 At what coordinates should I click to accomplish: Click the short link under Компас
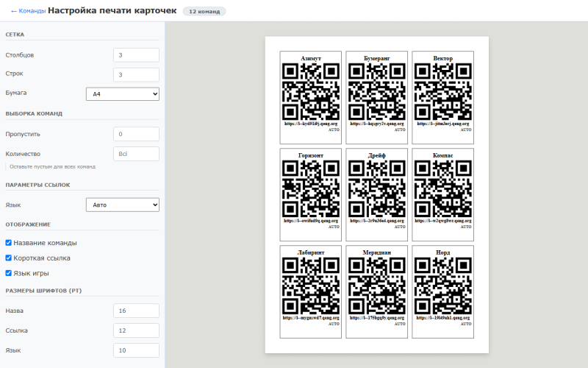(x=443, y=221)
